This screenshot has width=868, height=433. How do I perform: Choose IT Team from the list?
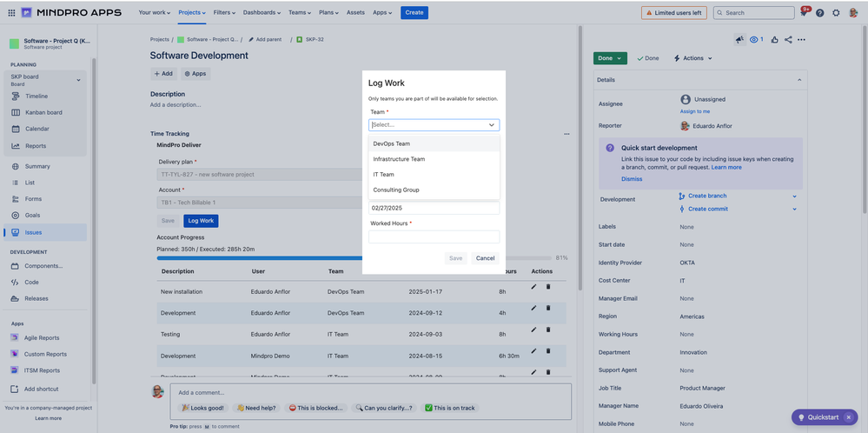pyautogui.click(x=434, y=175)
